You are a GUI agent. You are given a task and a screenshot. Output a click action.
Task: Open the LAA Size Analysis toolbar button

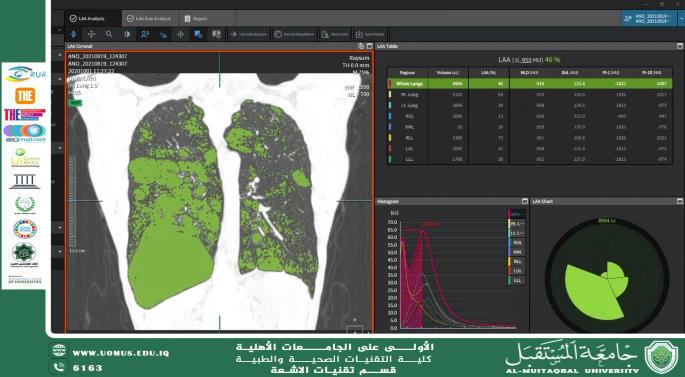click(249, 34)
